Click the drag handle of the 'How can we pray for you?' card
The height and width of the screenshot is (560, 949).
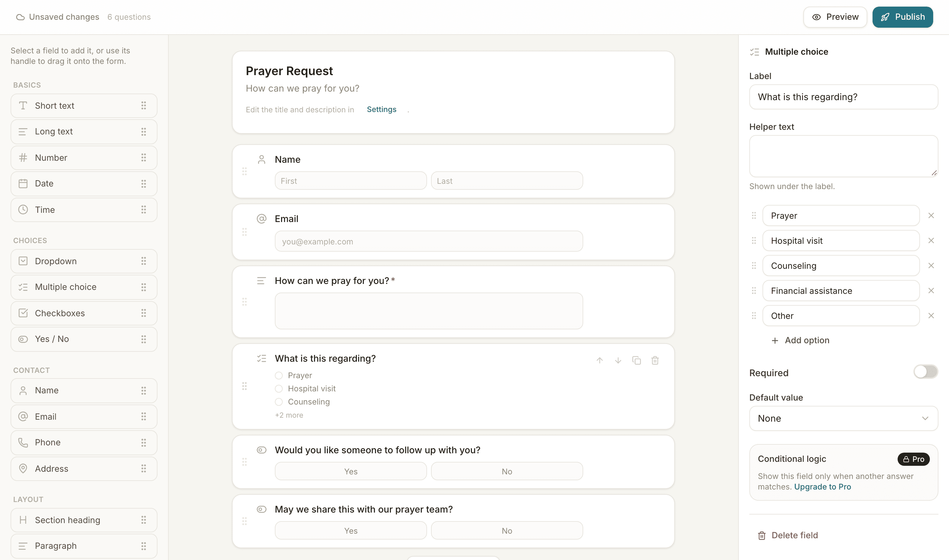244,302
